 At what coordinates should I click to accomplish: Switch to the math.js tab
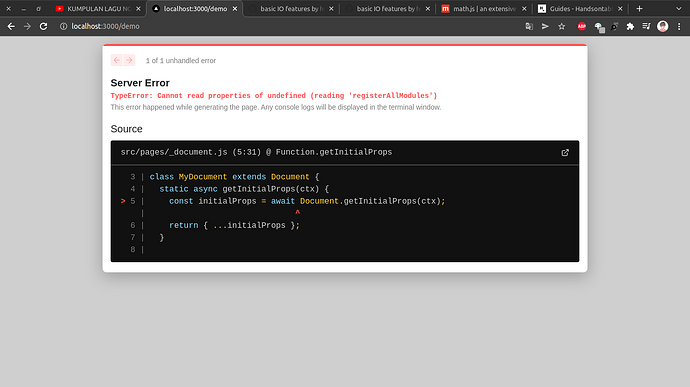coord(484,9)
